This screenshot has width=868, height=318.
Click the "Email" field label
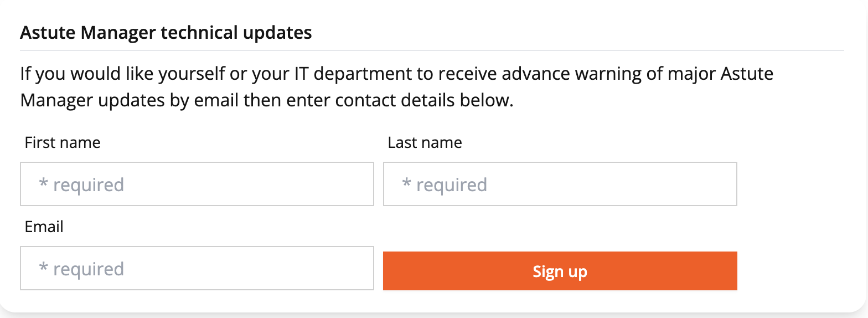tap(44, 227)
